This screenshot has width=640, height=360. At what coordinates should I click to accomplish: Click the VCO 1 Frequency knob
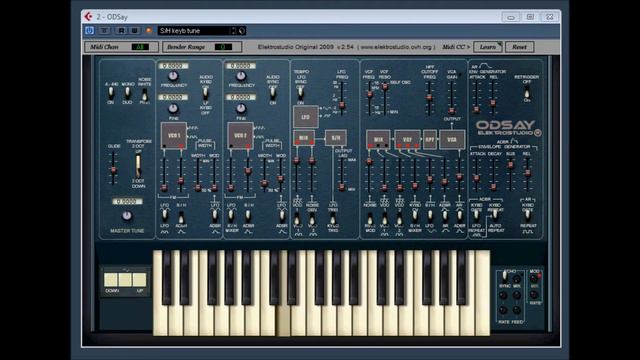point(173,76)
